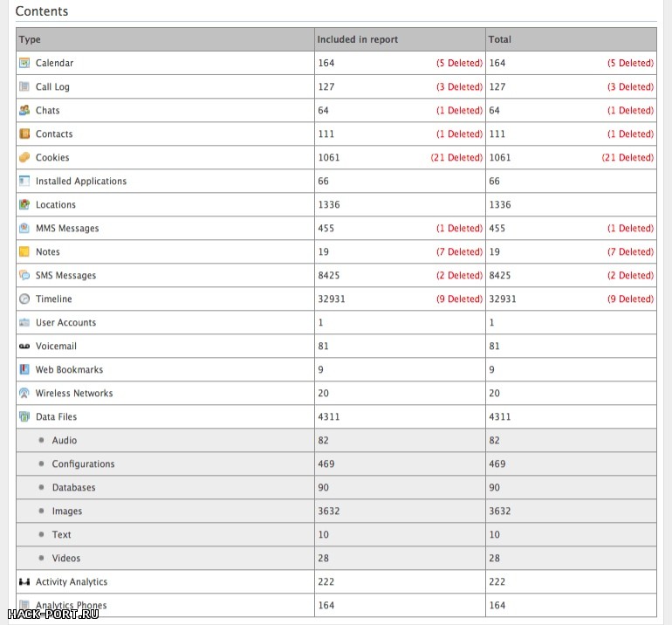Image resolution: width=672 pixels, height=625 pixels.
Task: Click the Total column header
Action: pos(500,39)
